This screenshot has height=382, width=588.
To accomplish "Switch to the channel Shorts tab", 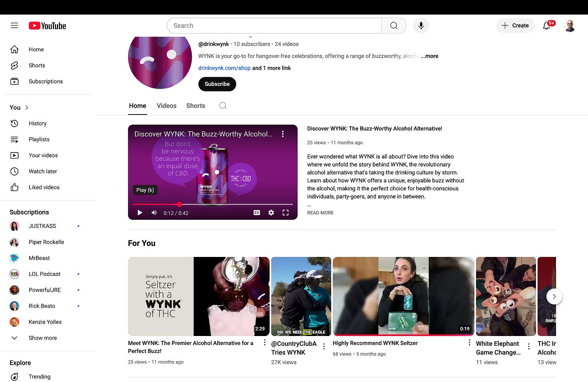I will 195,106.
